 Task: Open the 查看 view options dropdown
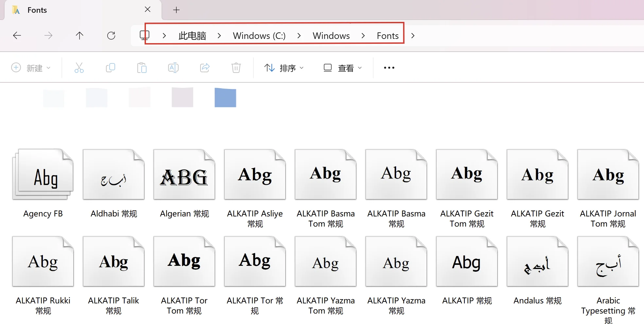pyautogui.click(x=342, y=68)
